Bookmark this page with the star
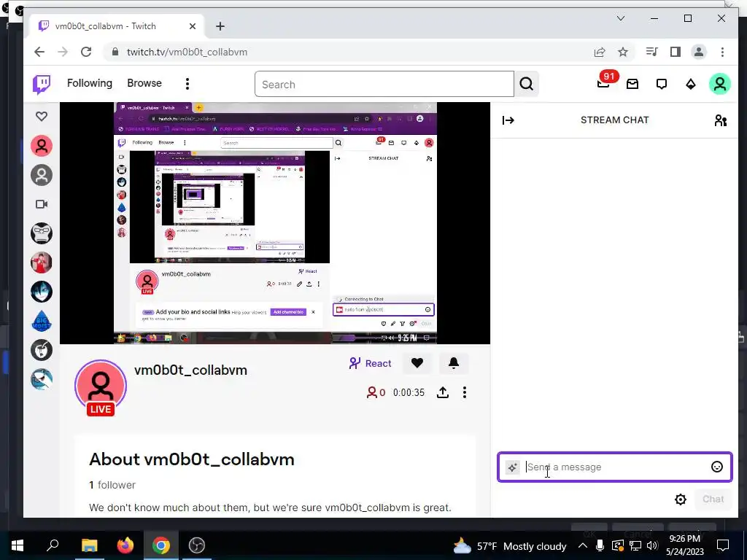 623,52
